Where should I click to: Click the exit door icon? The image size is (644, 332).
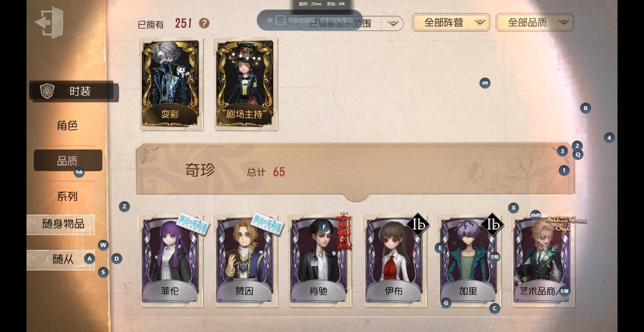[49, 22]
